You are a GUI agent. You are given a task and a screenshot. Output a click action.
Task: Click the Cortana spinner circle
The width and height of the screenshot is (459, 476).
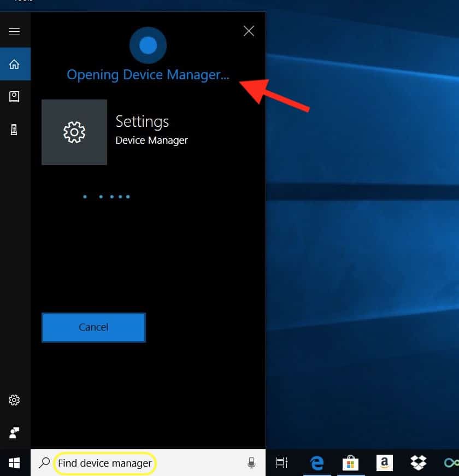point(148,45)
